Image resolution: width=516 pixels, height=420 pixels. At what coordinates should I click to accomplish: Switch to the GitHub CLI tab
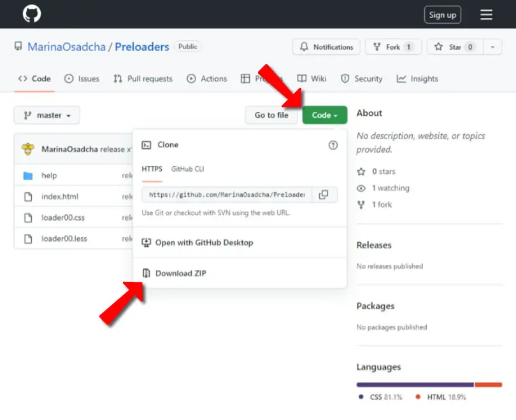pos(187,169)
